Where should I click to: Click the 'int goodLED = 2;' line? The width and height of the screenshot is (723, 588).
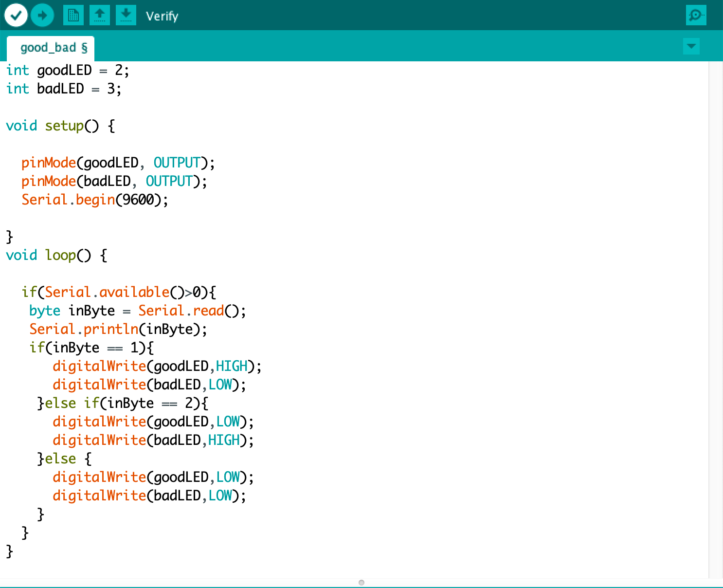68,70
